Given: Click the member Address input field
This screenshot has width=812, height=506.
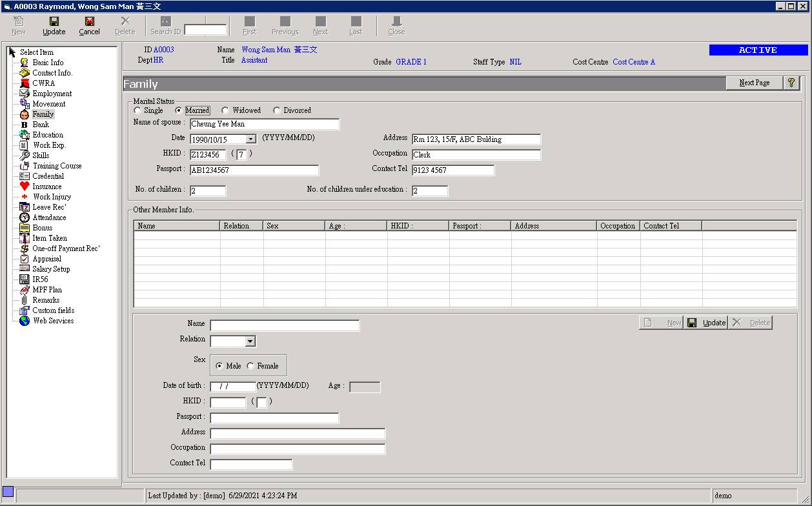Looking at the screenshot, I should (298, 434).
